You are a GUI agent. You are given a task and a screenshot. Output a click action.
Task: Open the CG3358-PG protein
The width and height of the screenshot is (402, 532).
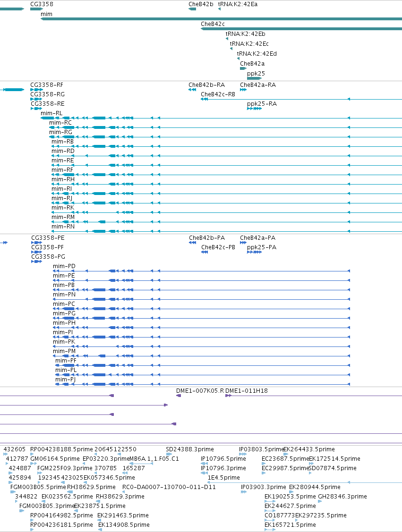[48, 257]
